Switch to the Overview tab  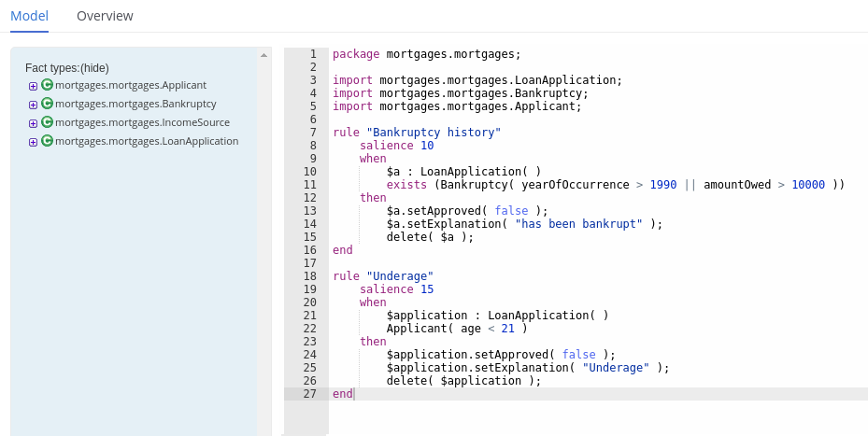pos(105,16)
